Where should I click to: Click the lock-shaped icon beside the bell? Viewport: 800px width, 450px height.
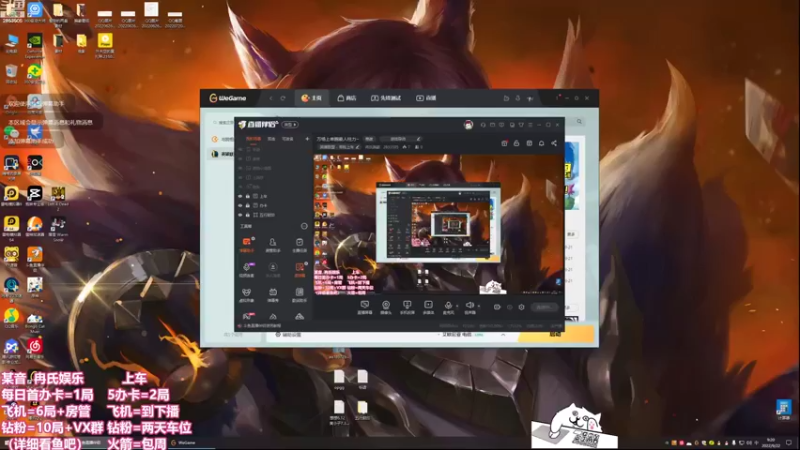[516, 143]
